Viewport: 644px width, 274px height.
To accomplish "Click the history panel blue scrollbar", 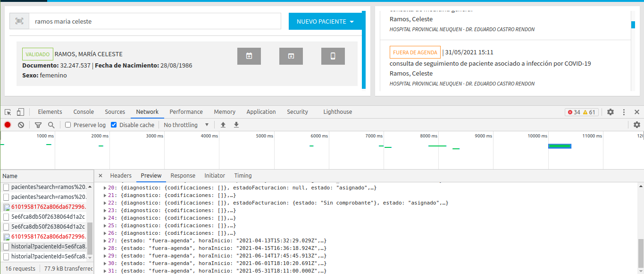I will [633, 25].
